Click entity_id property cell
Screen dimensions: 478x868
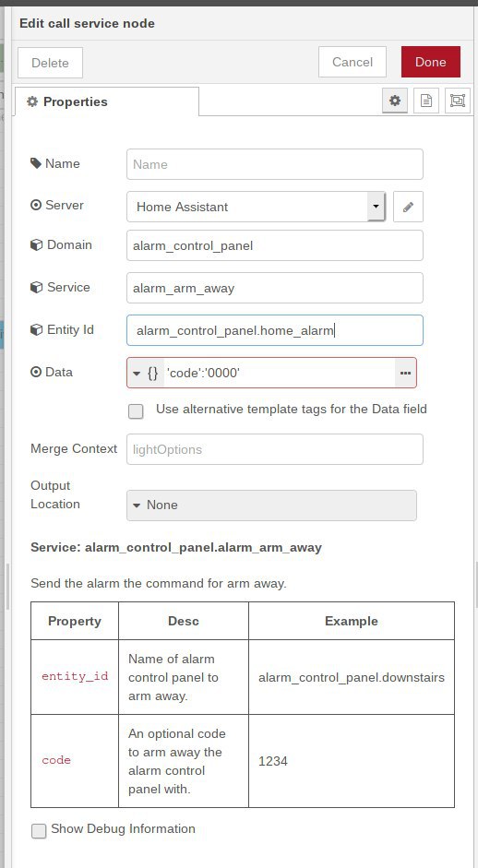tap(75, 677)
